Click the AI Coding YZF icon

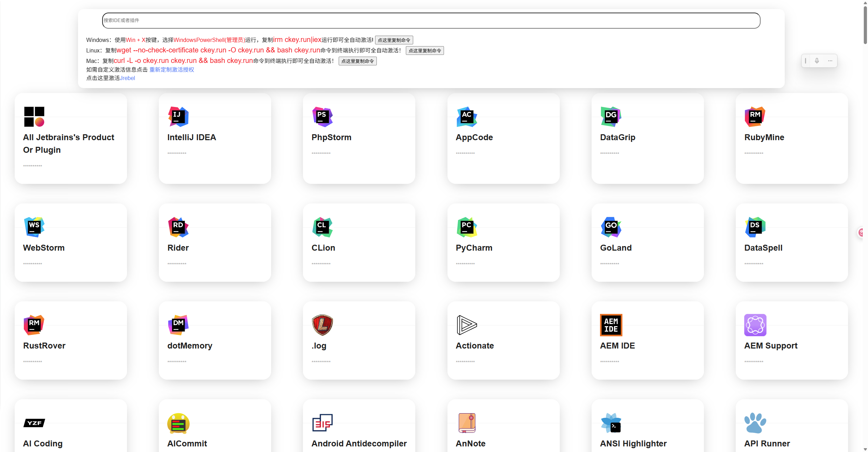point(34,423)
